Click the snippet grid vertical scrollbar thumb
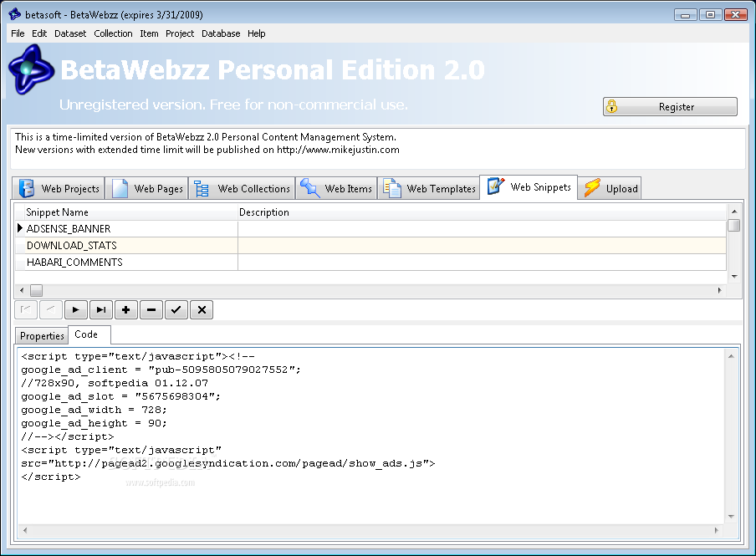The image size is (756, 556). (733, 225)
